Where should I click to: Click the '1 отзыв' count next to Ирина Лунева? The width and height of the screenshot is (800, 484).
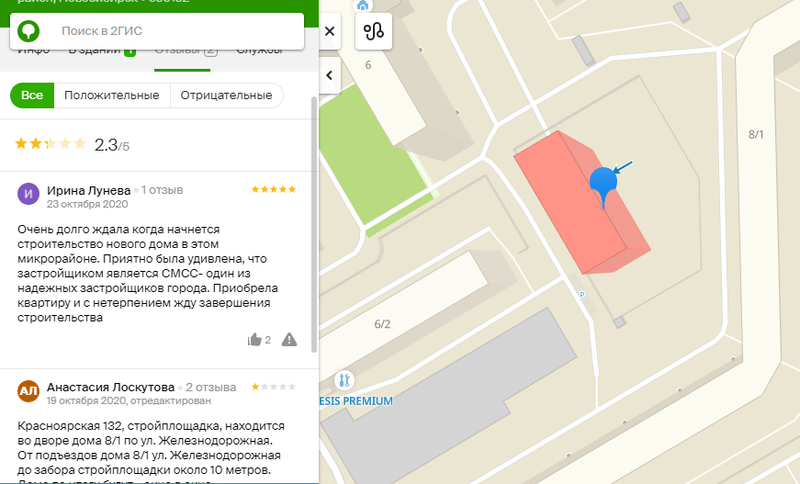pyautogui.click(x=162, y=190)
